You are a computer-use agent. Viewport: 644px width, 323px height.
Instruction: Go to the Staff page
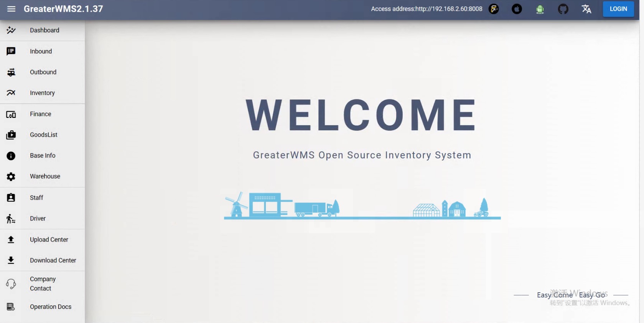point(43,198)
